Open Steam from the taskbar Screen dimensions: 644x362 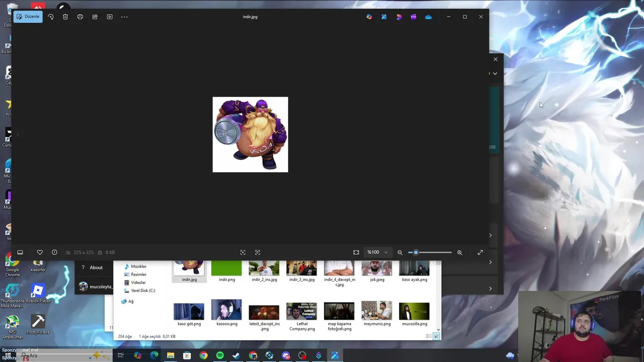236,355
